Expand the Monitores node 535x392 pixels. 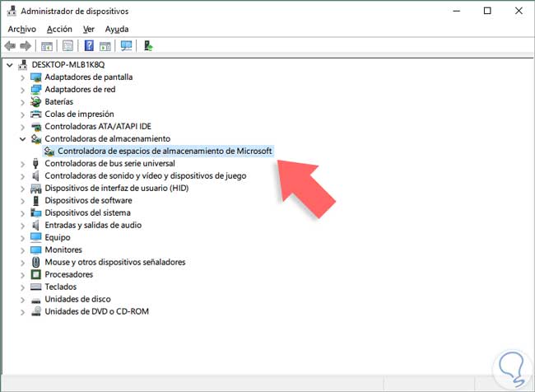22,250
